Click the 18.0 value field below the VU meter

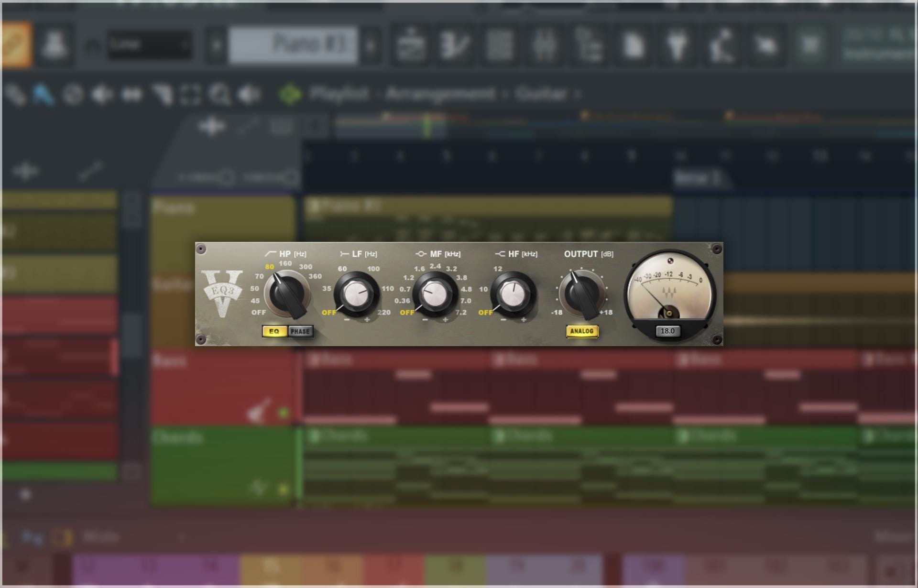[667, 331]
